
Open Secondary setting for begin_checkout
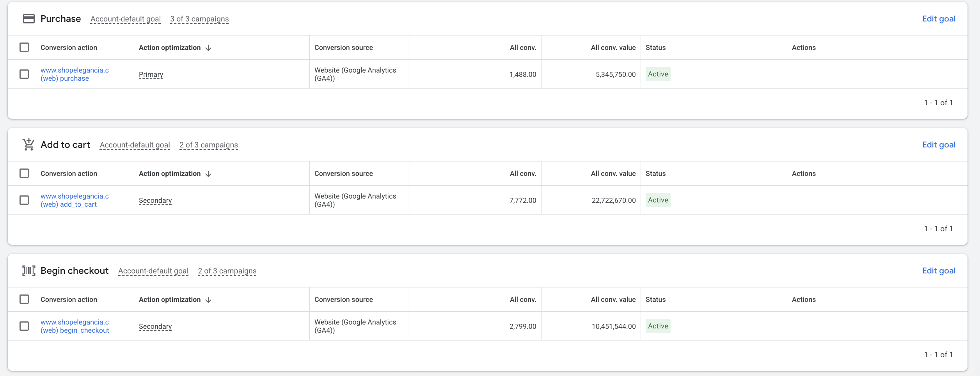155,326
